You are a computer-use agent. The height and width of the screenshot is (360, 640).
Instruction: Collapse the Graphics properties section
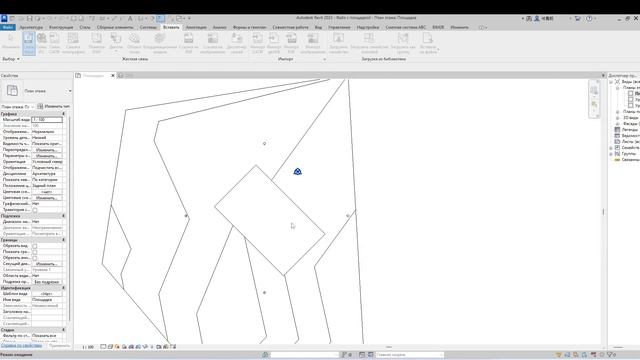(x=63, y=114)
